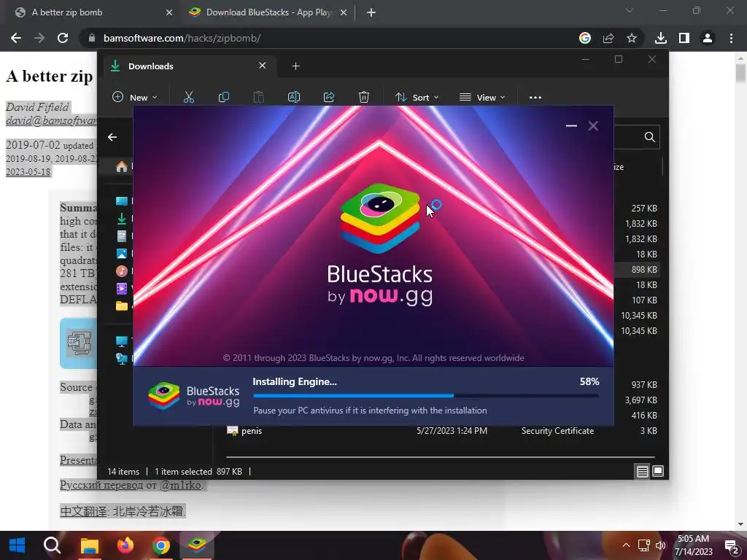Switch to large thumbnails view icon in status bar
This screenshot has width=747, height=560.
pyautogui.click(x=658, y=472)
